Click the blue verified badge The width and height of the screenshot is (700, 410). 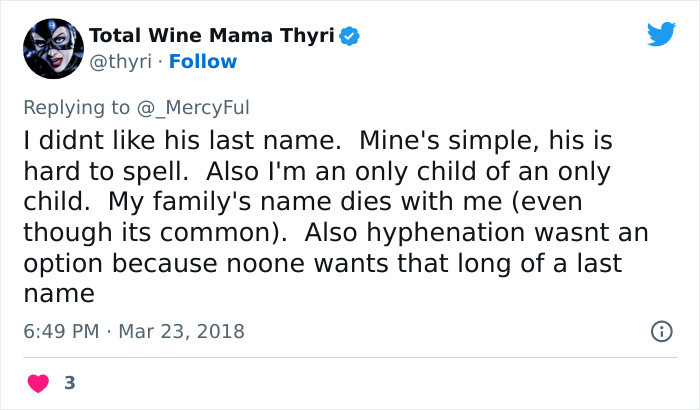pyautogui.click(x=350, y=36)
